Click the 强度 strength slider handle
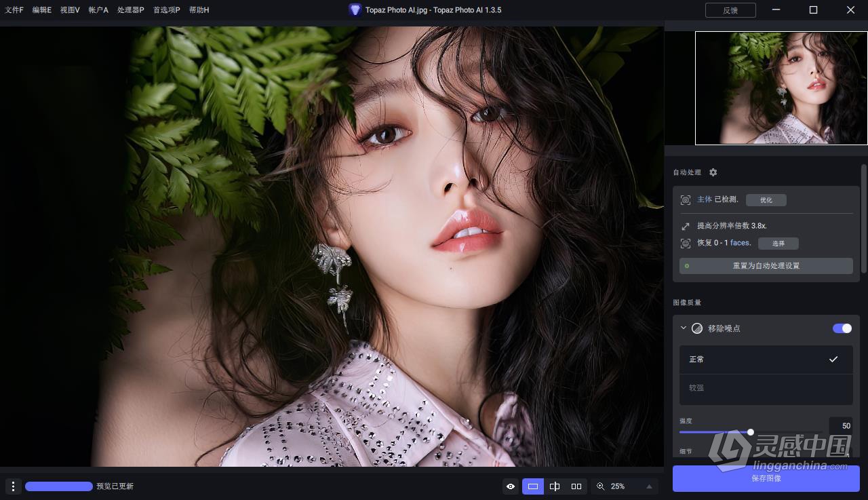The width and height of the screenshot is (868, 500). (x=751, y=432)
